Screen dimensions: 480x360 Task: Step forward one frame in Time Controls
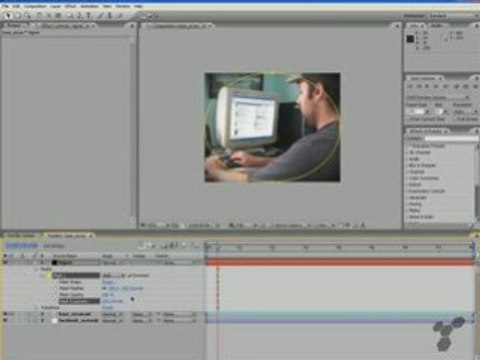pos(436,86)
